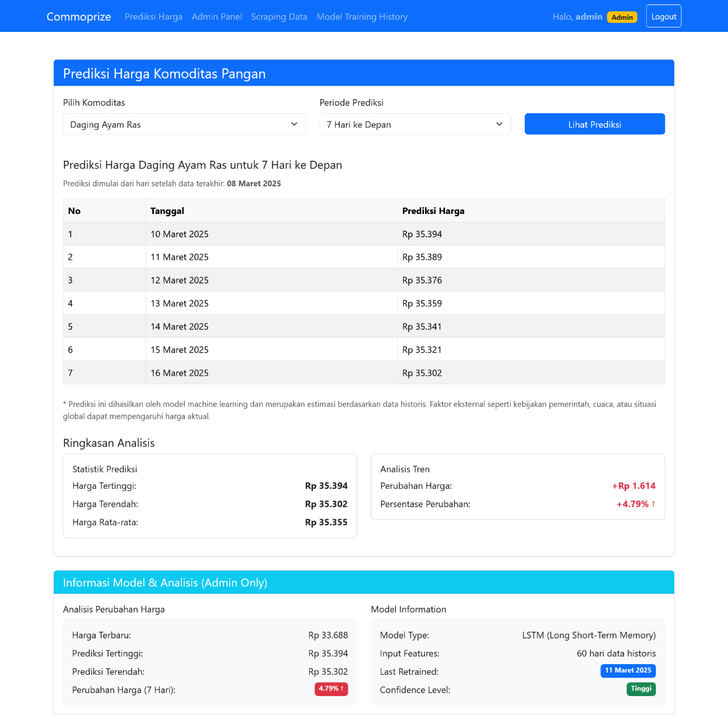Select the 16 Maret 2025 table row
This screenshot has width=728, height=728.
point(363,373)
